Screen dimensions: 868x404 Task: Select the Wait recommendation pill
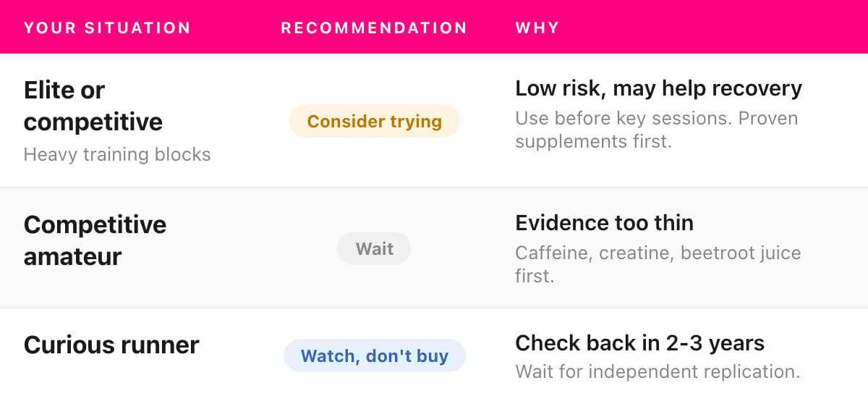(374, 249)
